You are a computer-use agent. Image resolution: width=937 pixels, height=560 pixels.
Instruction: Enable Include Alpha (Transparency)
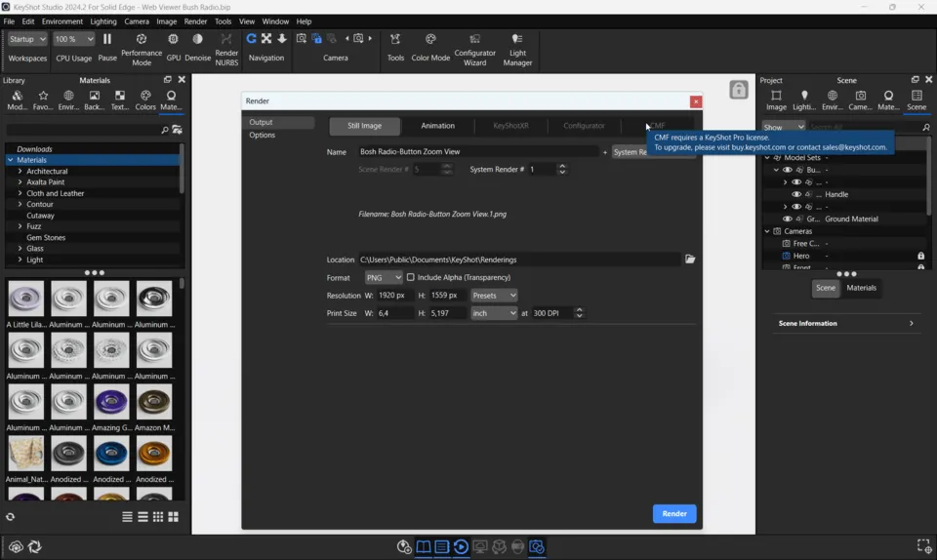click(x=411, y=277)
